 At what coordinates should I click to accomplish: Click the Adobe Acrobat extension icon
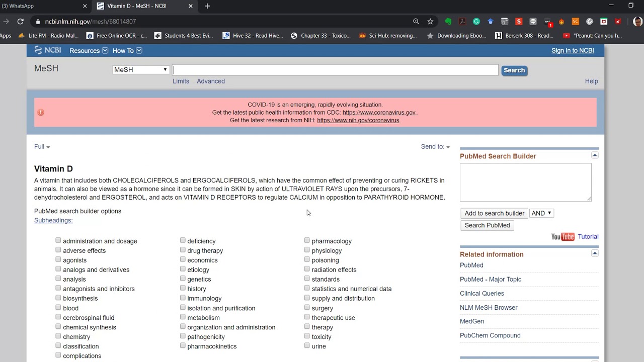click(462, 22)
